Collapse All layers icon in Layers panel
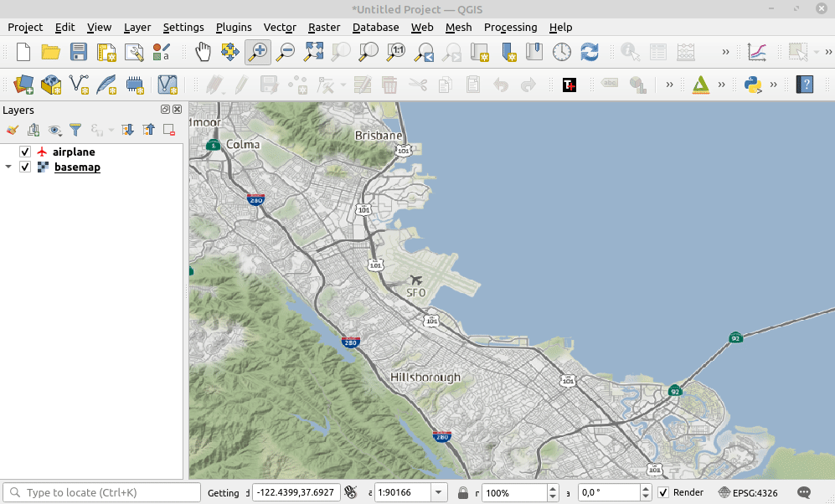835x504 pixels. point(148,130)
